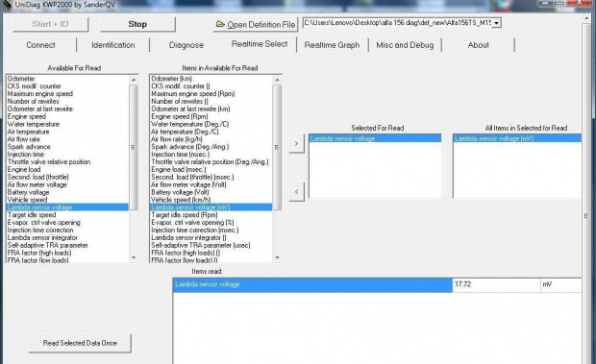
Task: Click the folder icon on Open Definition File
Action: (220, 24)
